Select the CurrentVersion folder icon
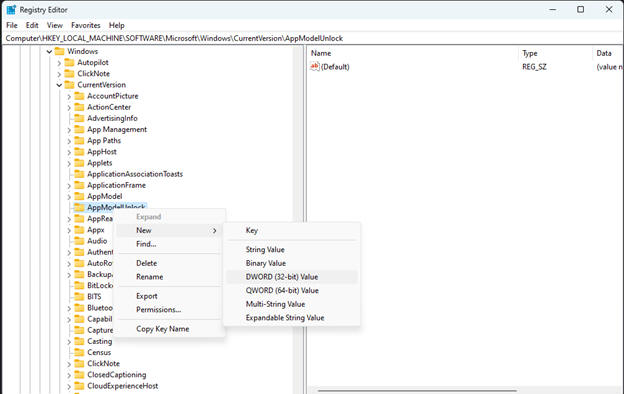This screenshot has width=624, height=394. pyautogui.click(x=70, y=85)
